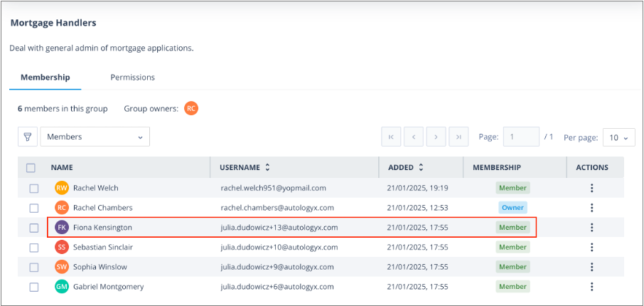This screenshot has height=306, width=644.
Task: Click the added date 21/01/2025, 12:53
Action: point(417,208)
